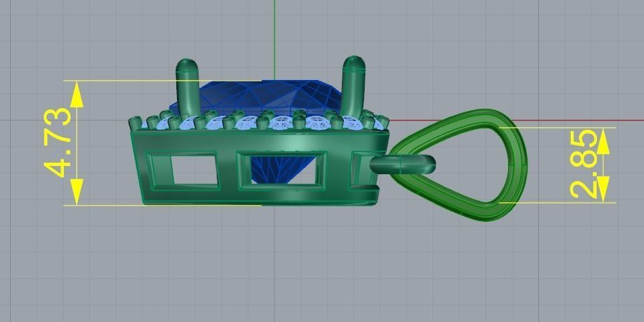This screenshot has width=644, height=322.
Task: Select the 2.85 dimension text
Action: point(584,164)
